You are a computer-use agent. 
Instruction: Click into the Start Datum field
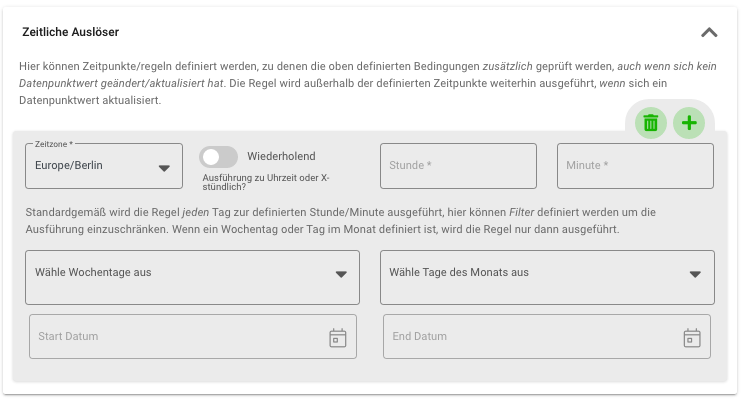(193, 336)
